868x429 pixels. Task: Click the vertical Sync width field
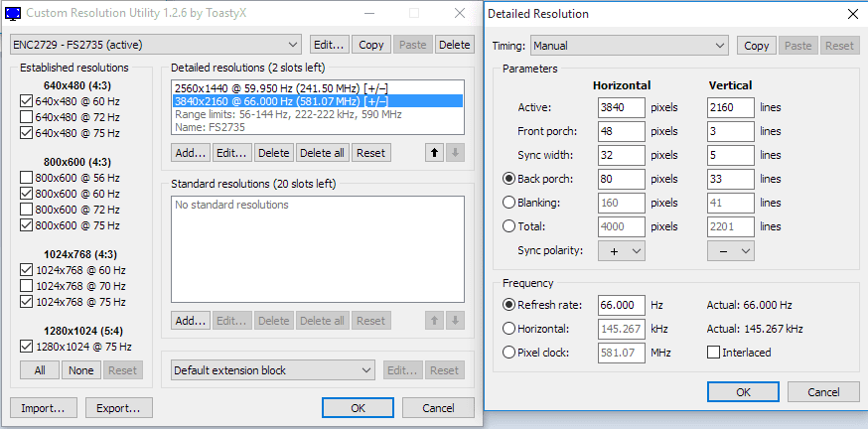731,155
